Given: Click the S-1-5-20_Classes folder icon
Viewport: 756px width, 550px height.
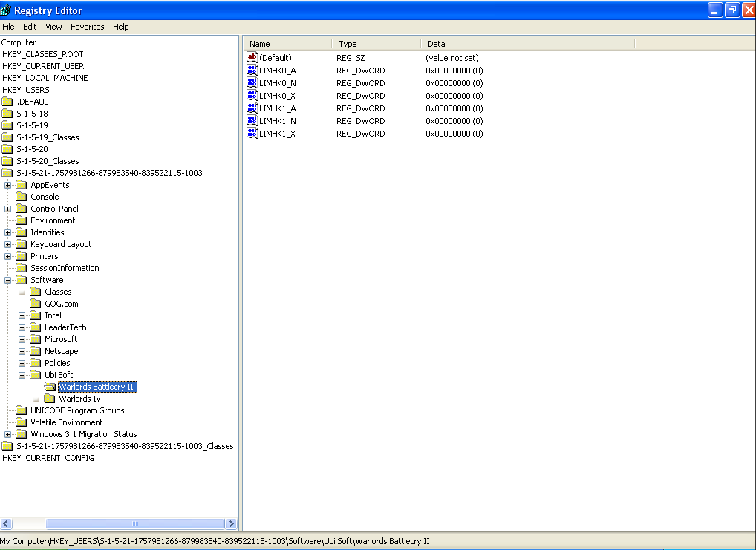Looking at the screenshot, I should (x=7, y=161).
